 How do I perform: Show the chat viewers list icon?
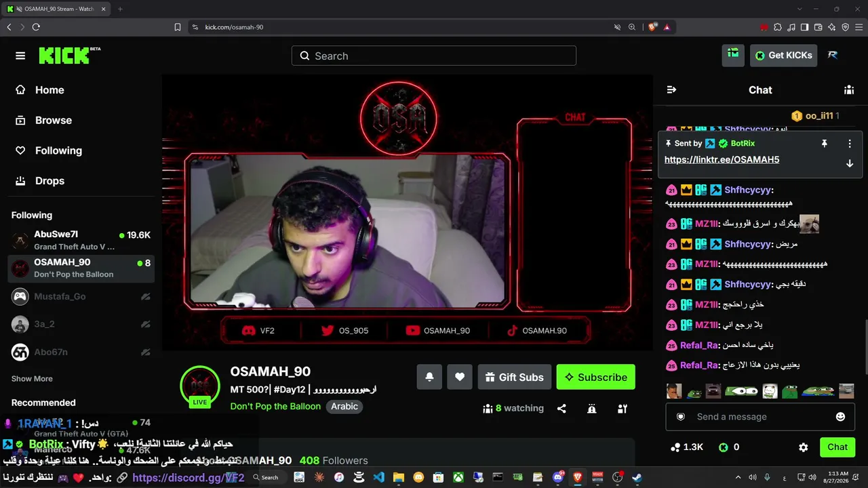849,90
